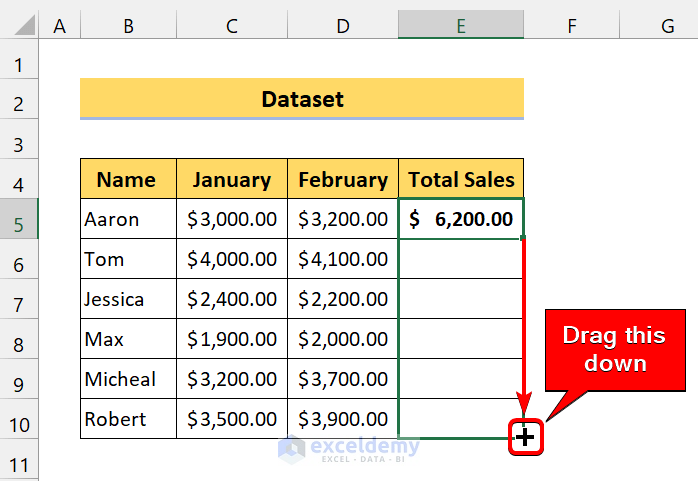Click the Total Sales header cell

click(x=461, y=180)
